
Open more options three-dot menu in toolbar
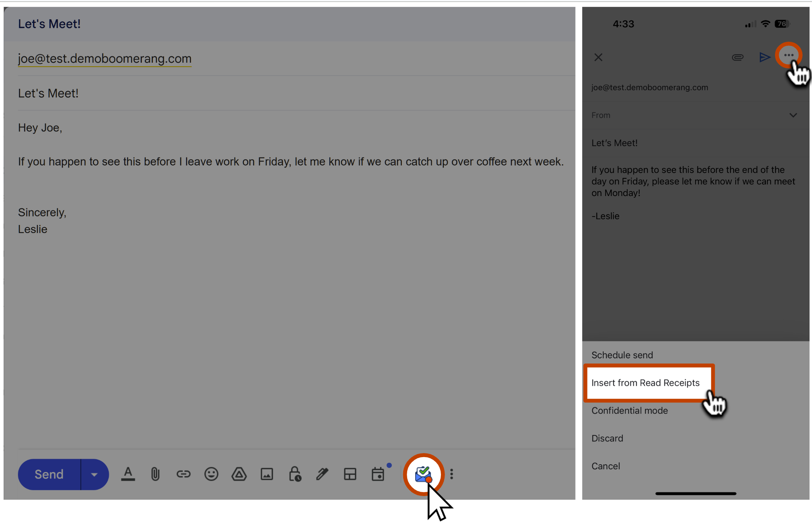(x=452, y=474)
